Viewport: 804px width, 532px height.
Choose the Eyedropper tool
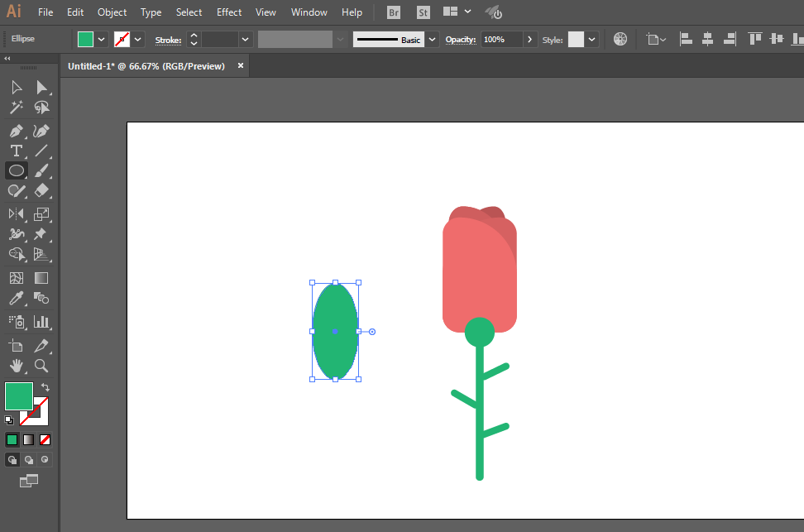point(17,299)
